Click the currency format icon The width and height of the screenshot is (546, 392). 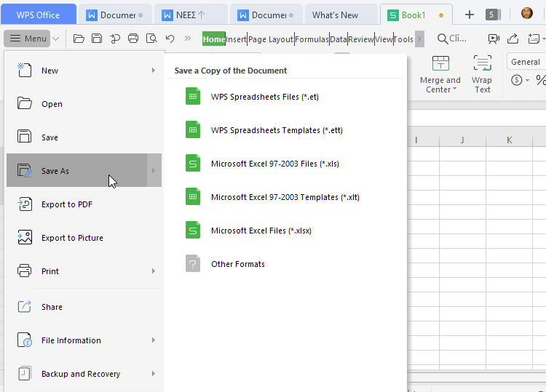[x=517, y=80]
